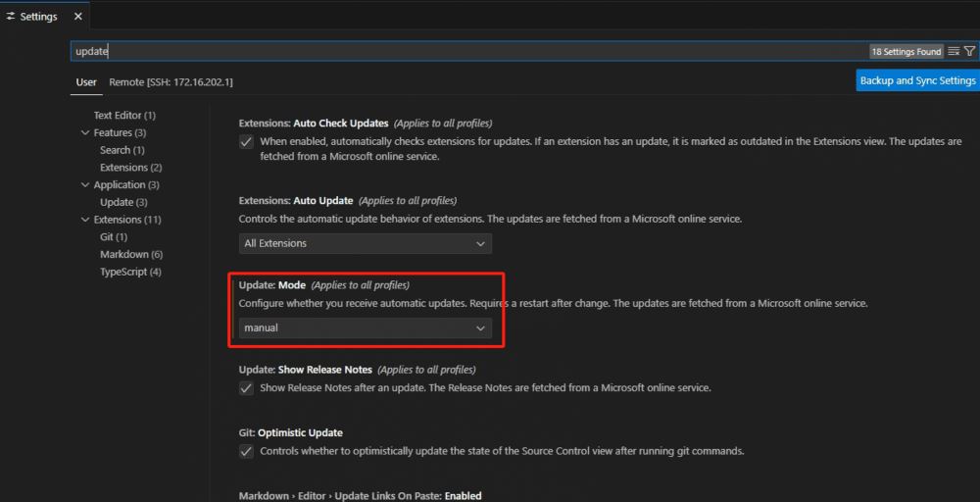Click the clear settings search icon
980x502 pixels.
[x=954, y=51]
